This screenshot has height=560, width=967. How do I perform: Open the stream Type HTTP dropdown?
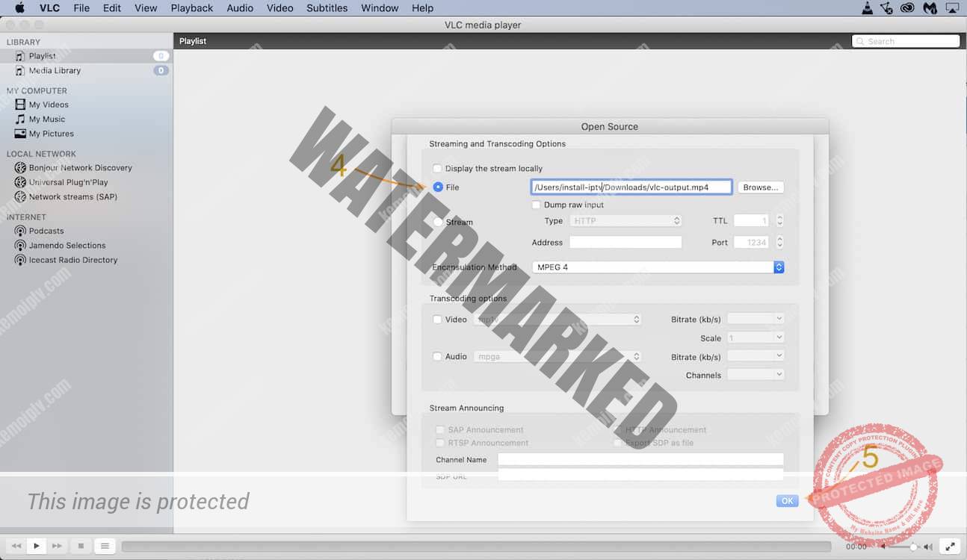click(625, 221)
